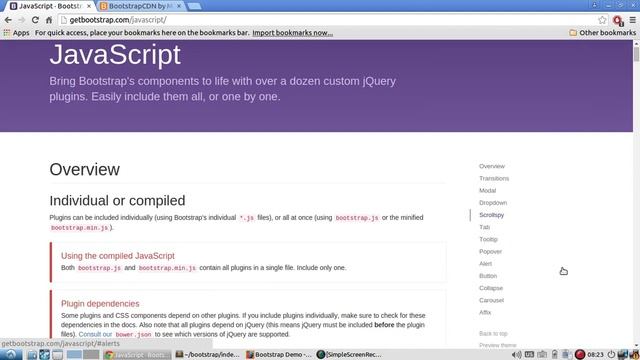Jump to Alert in the sidebar nav

[485, 264]
